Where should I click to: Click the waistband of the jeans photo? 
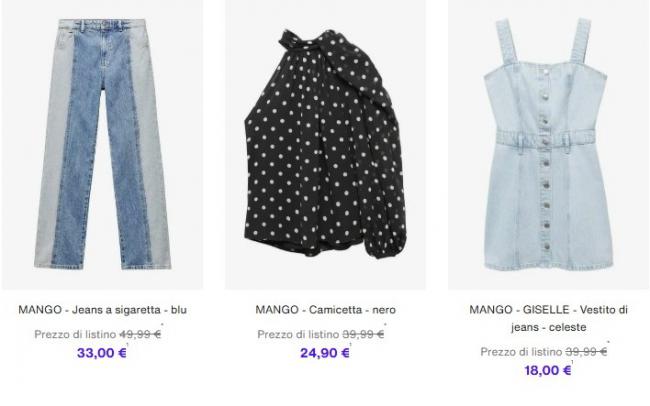(102, 25)
